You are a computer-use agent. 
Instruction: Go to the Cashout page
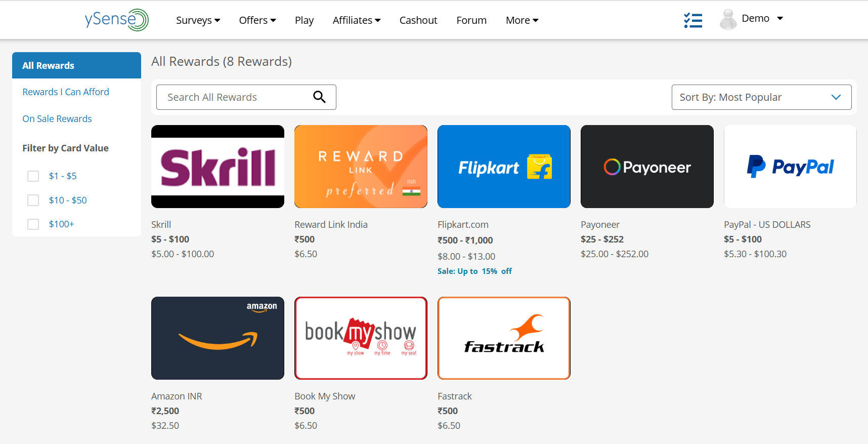coord(418,20)
